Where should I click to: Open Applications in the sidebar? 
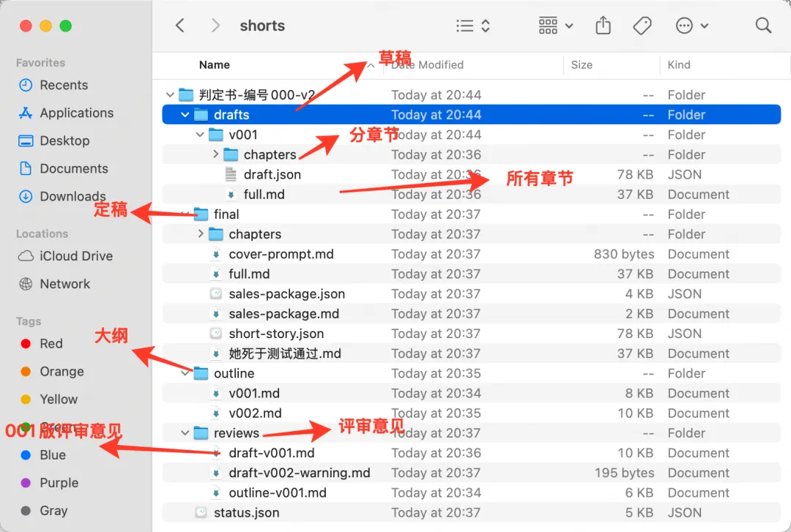(x=66, y=113)
